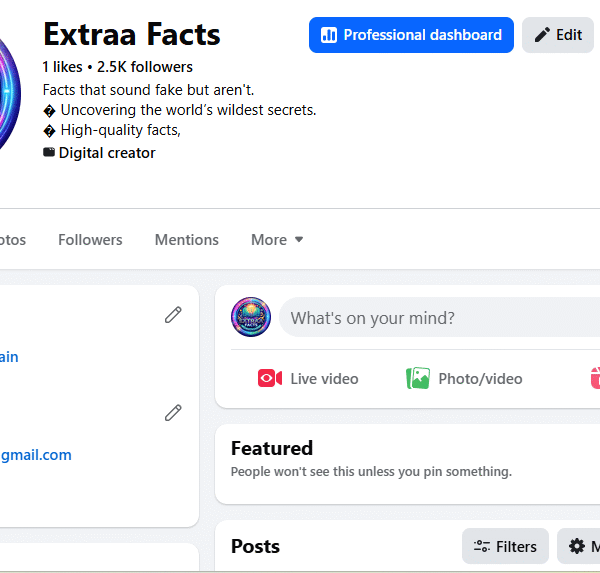
Task: Click the green Photo/video picture icon
Action: coord(418,378)
